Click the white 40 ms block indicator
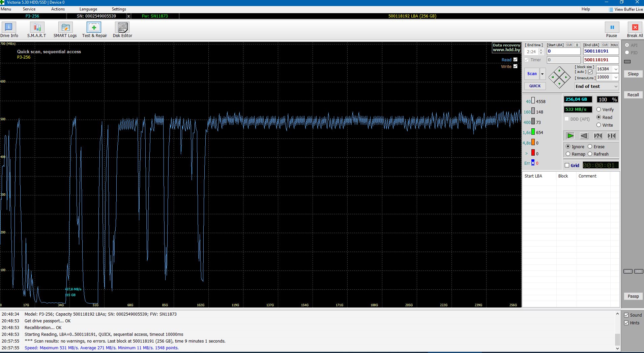644x353 pixels. [x=533, y=101]
